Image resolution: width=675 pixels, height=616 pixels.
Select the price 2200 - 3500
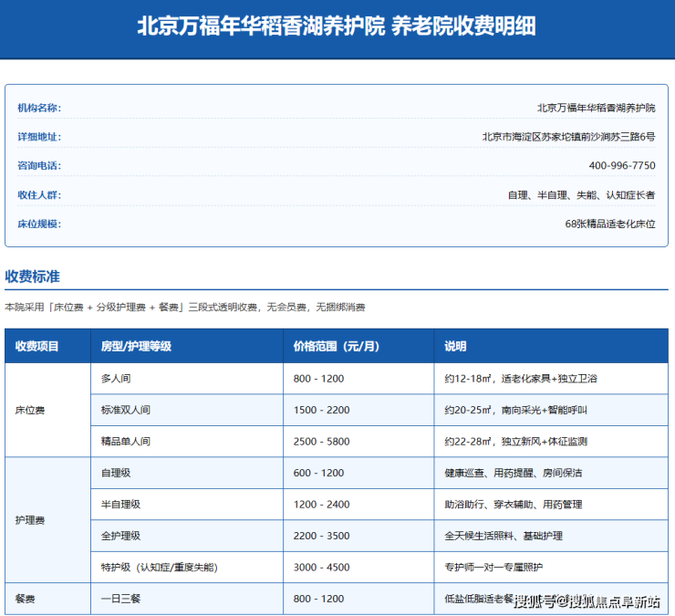[322, 536]
